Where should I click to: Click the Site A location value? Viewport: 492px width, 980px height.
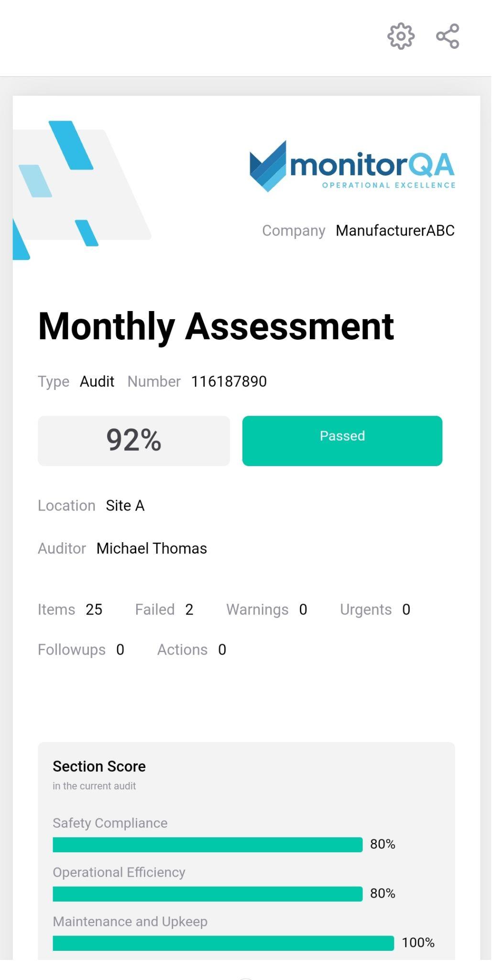[125, 506]
